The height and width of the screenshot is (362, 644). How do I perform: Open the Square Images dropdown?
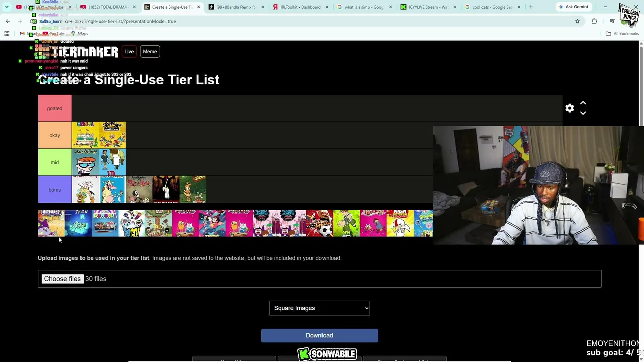click(x=319, y=308)
